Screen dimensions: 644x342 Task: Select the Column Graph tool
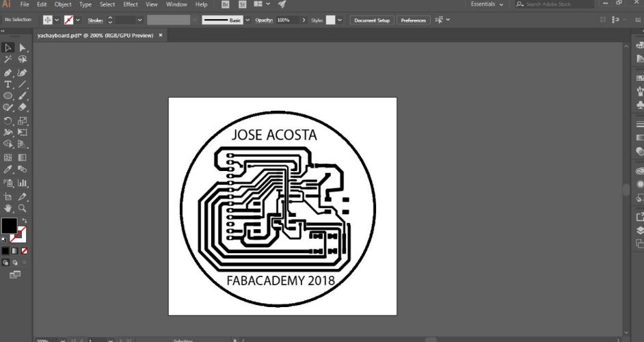tap(23, 183)
